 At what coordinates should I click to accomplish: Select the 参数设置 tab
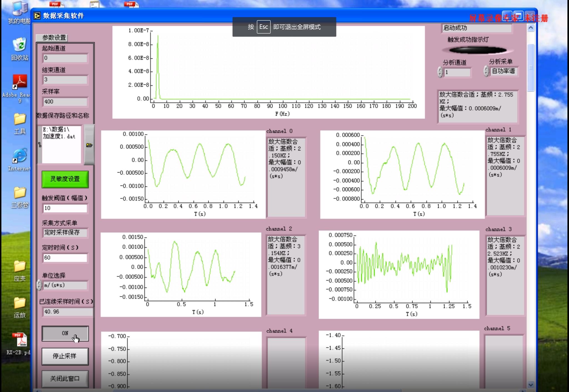click(52, 37)
